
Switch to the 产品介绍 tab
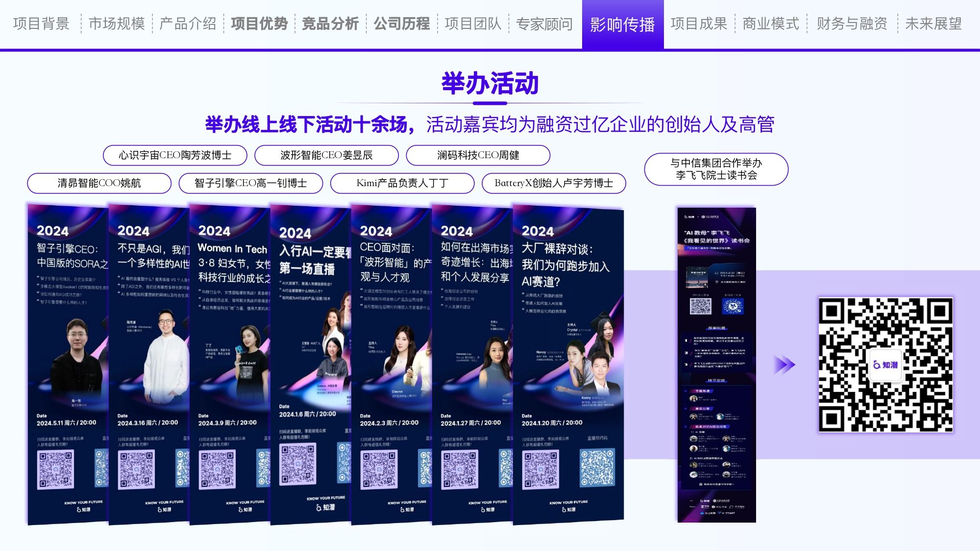coord(188,24)
